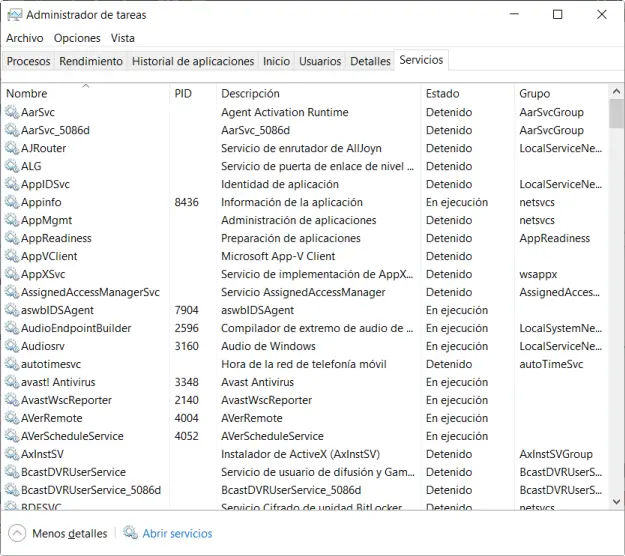Click the vertical scrollbar thumb
Image resolution: width=625 pixels, height=556 pixels.
click(616, 113)
